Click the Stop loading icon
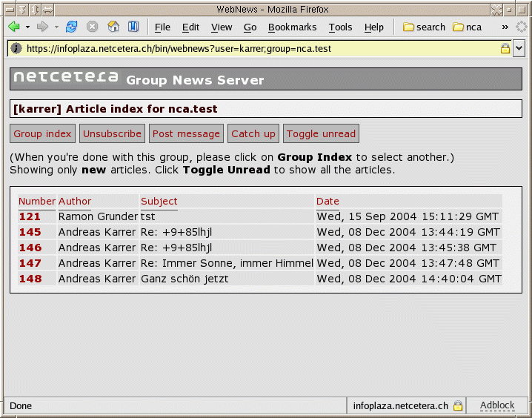 (92, 27)
